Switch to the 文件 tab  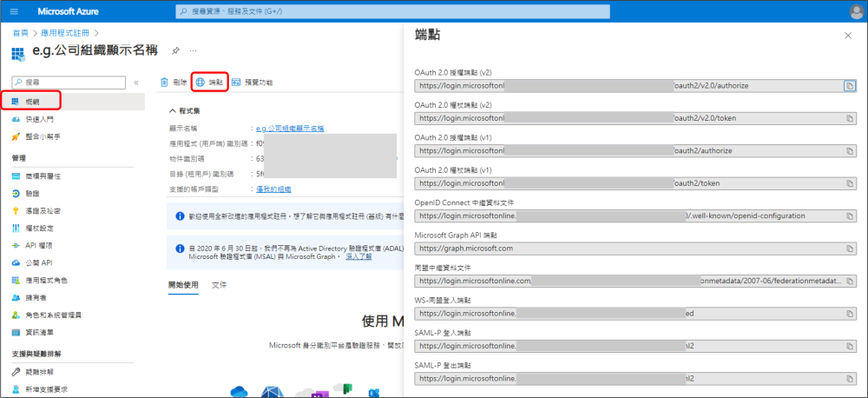coord(220,285)
